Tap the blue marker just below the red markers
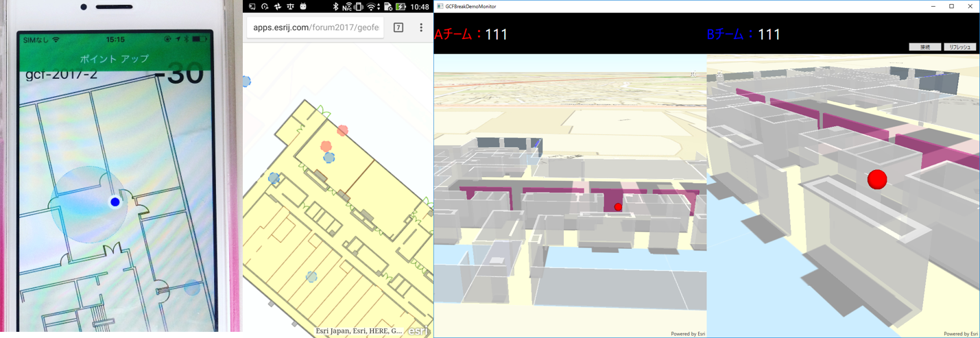The height and width of the screenshot is (338, 980). 329,158
